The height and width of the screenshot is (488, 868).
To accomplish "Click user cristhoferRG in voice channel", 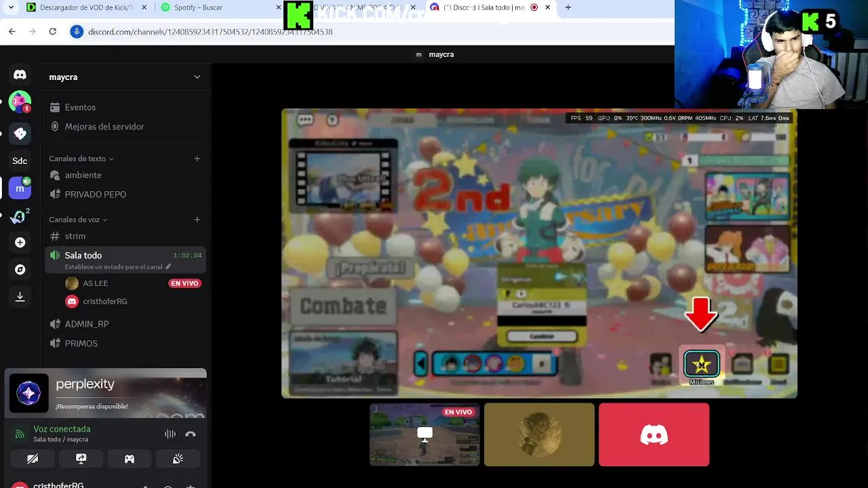I will click(x=105, y=302).
